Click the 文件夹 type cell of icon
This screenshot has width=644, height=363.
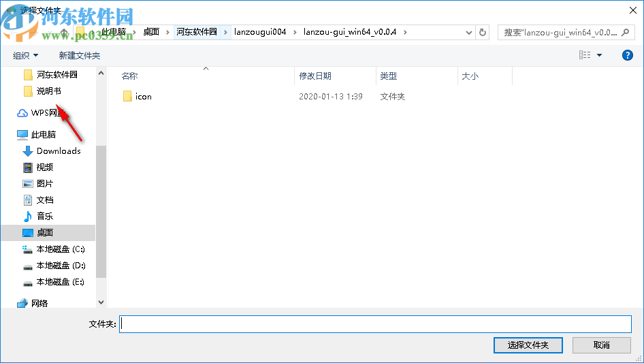pos(392,96)
